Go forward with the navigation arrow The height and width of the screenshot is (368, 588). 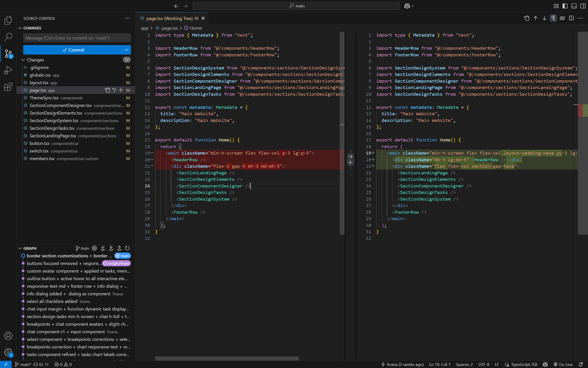[x=186, y=6]
